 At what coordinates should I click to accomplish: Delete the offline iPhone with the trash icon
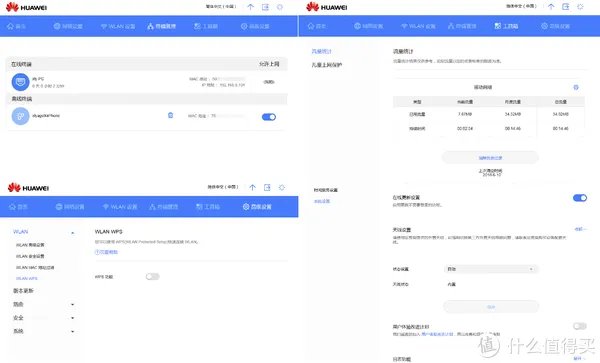pyautogui.click(x=171, y=115)
